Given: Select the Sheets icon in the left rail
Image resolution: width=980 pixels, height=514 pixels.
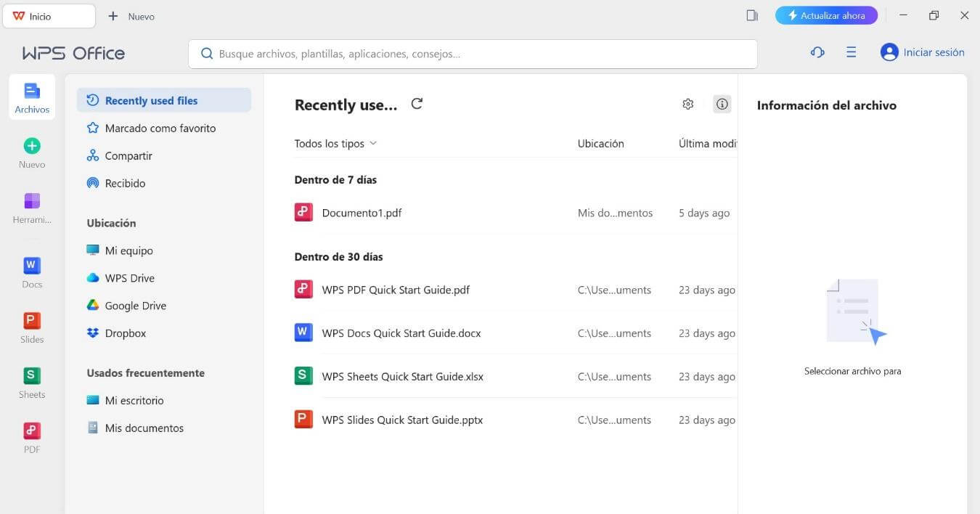Looking at the screenshot, I should click(31, 381).
